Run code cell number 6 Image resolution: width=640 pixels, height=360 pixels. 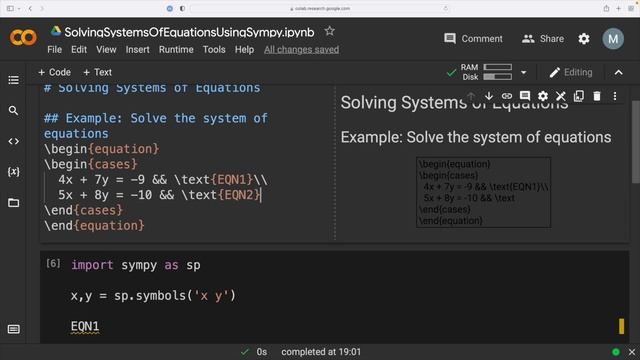tap(53, 264)
